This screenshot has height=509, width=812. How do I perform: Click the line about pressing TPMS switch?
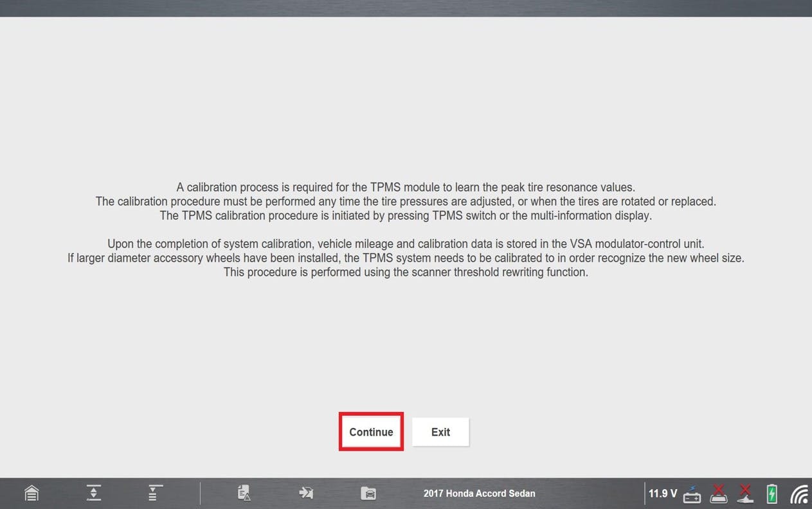pyautogui.click(x=406, y=215)
